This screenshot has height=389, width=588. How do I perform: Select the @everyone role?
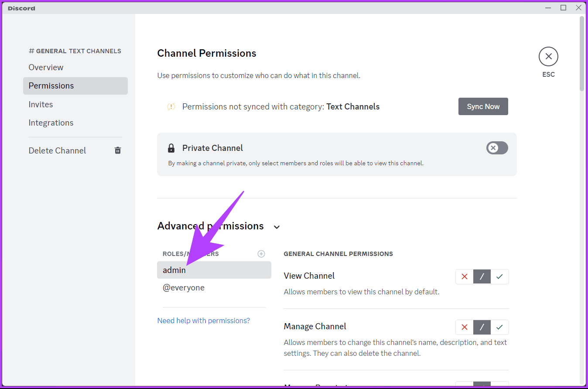(x=184, y=288)
